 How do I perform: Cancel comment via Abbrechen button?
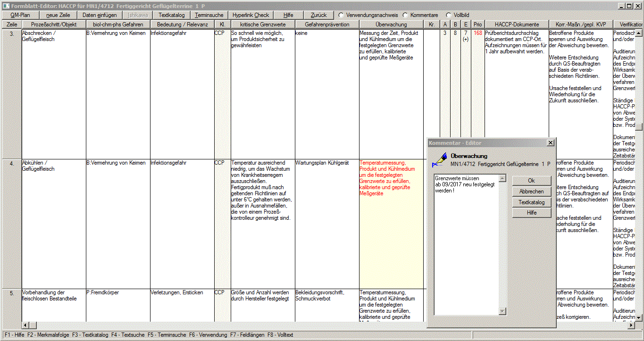coord(532,191)
